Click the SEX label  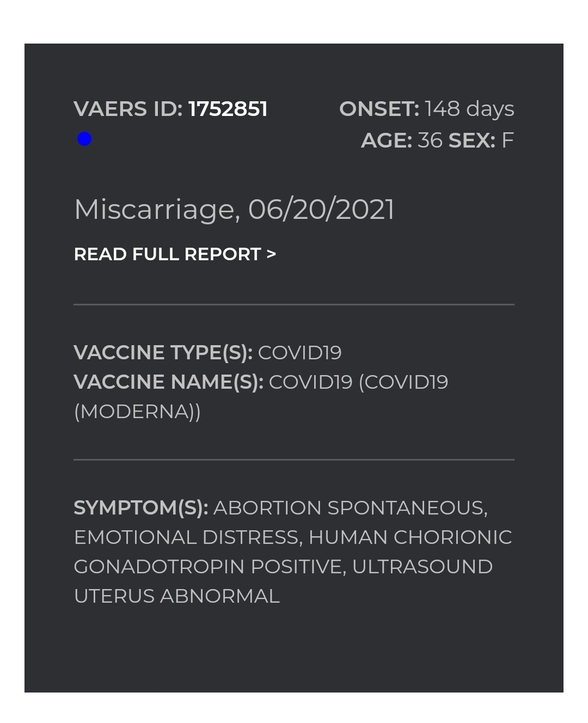pyautogui.click(x=471, y=140)
